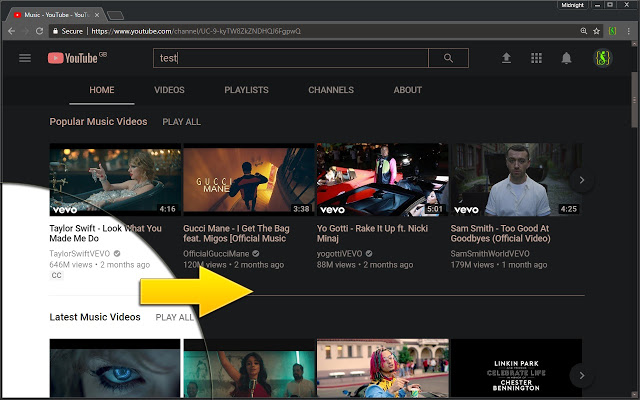Open the yogottiVEVO channel link

pyautogui.click(x=339, y=253)
